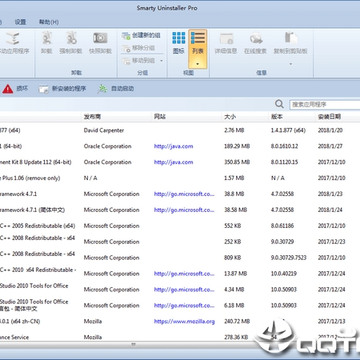Select the 自动启动 autostart filter
The image size is (360, 360).
click(116, 89)
